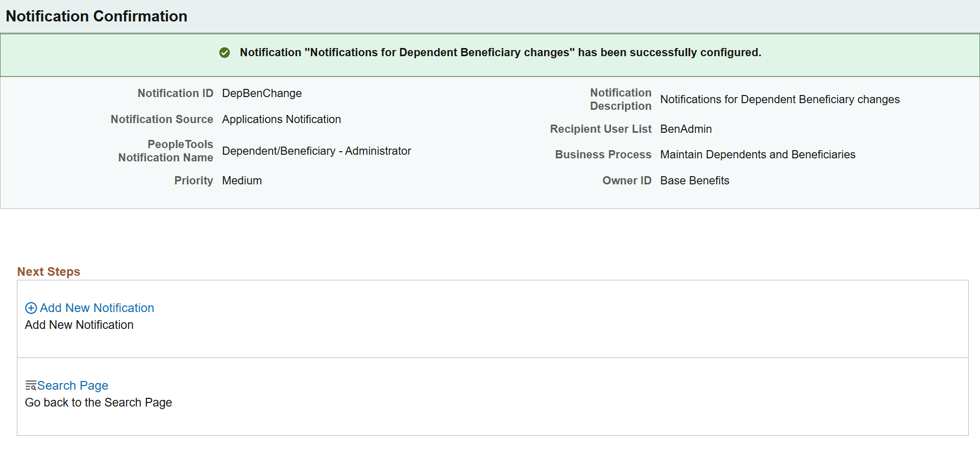Click the Maintain Dependents and Beneficiaries value

point(757,155)
